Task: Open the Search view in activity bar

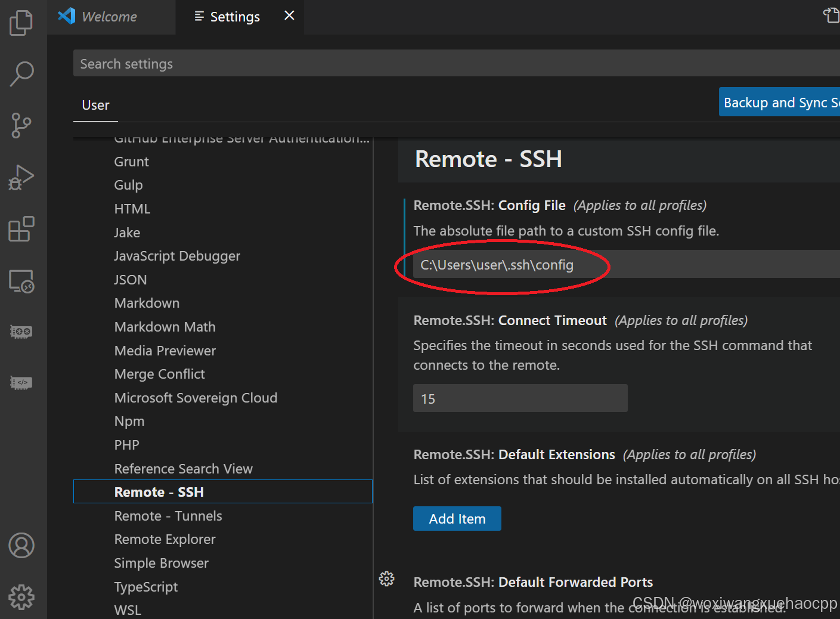Action: 21,74
